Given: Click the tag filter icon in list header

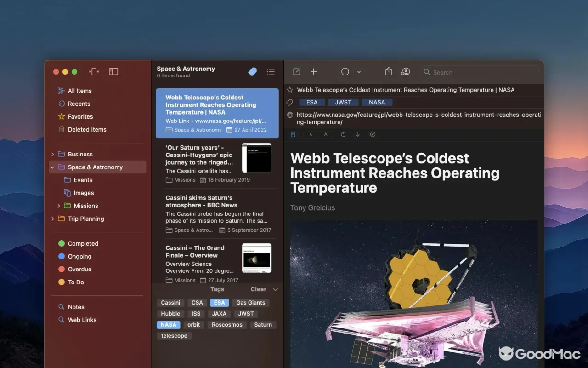Looking at the screenshot, I should pyautogui.click(x=252, y=72).
